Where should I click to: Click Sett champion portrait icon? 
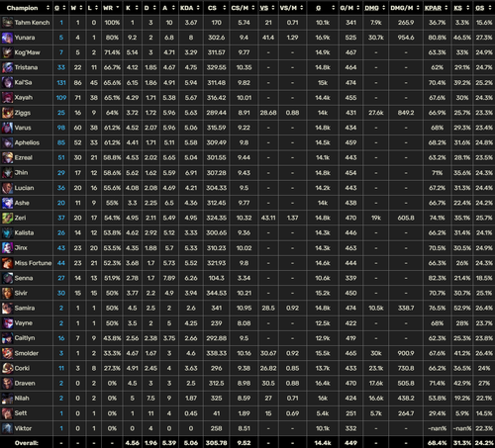[x=7, y=413]
